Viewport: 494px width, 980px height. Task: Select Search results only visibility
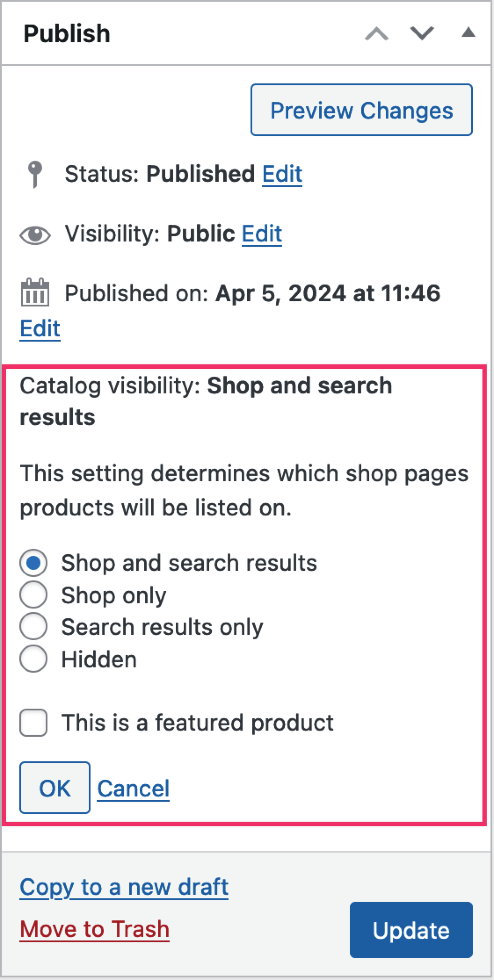33,627
